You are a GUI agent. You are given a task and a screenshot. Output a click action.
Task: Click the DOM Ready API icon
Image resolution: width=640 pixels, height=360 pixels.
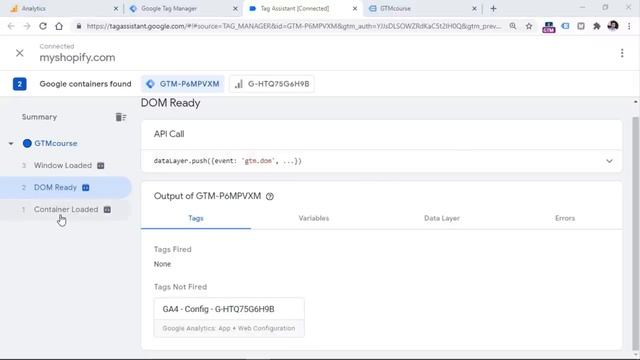tap(86, 188)
